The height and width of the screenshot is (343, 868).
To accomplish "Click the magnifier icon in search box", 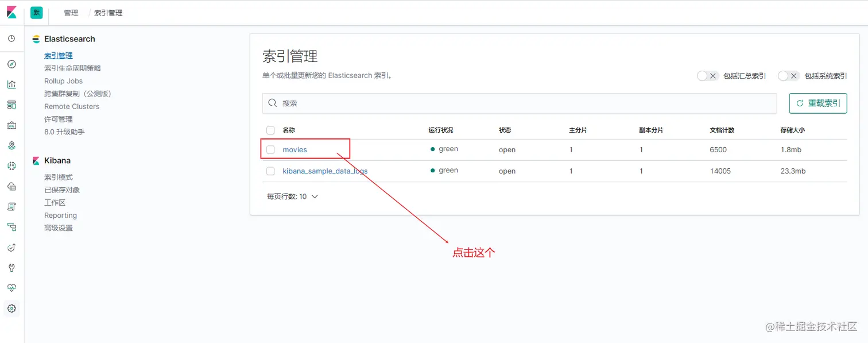I will point(273,103).
